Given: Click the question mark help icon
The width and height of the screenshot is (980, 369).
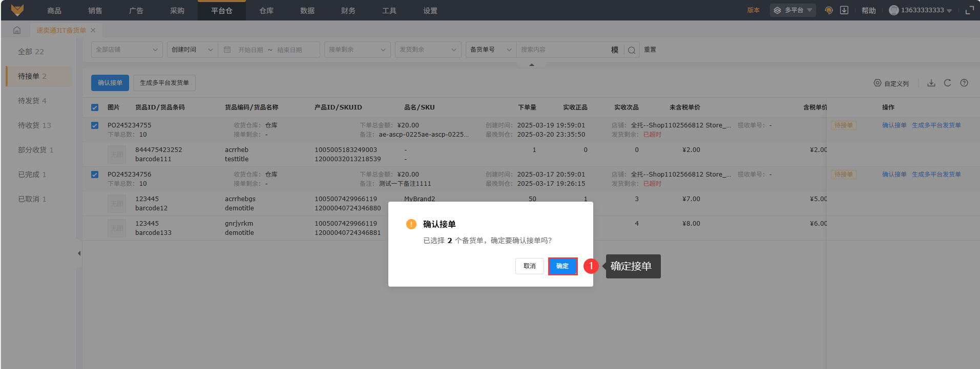Looking at the screenshot, I should (x=964, y=83).
